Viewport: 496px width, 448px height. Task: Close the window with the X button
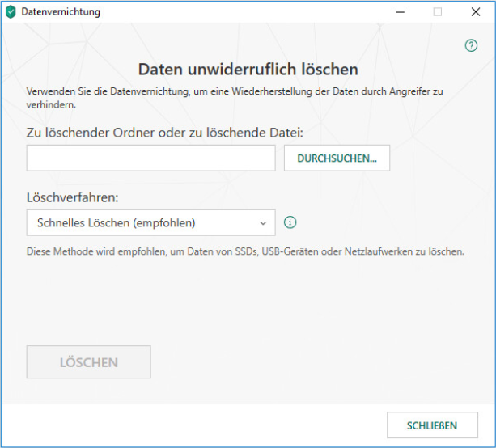476,12
